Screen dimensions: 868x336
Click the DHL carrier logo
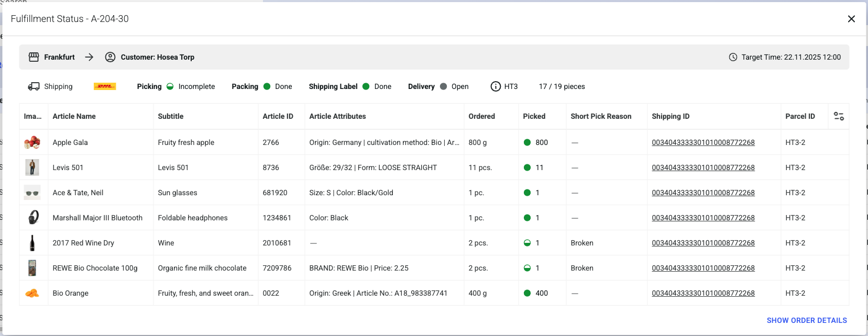105,86
